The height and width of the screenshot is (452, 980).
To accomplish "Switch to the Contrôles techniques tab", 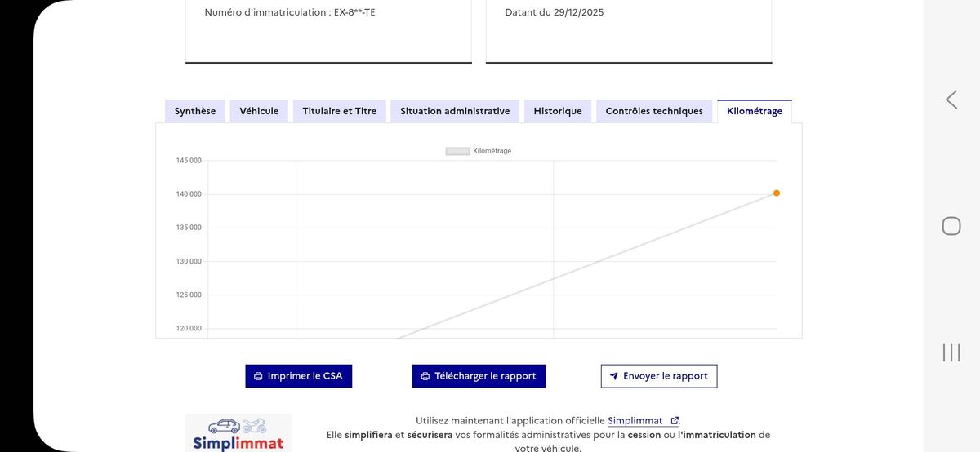I will click(654, 111).
